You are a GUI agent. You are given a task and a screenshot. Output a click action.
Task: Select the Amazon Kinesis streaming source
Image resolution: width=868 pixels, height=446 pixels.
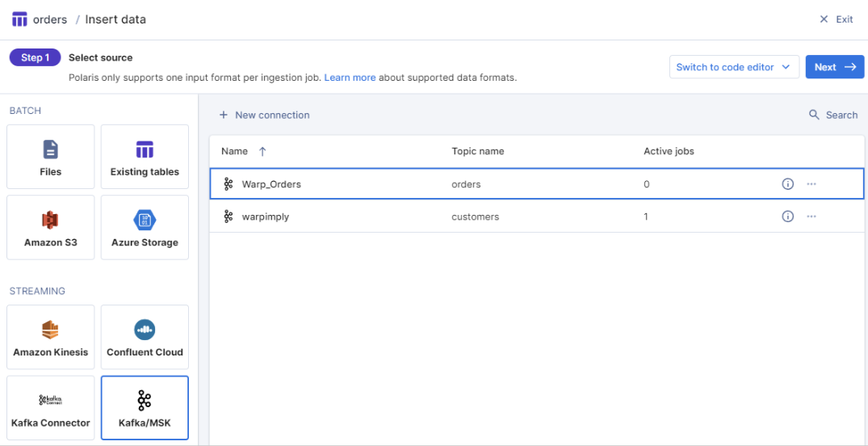click(50, 337)
